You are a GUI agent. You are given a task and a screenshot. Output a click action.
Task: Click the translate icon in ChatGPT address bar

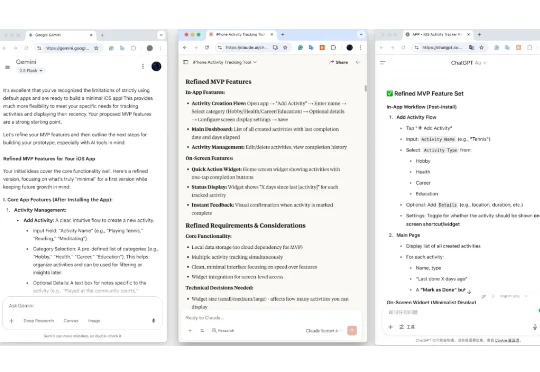point(471,48)
